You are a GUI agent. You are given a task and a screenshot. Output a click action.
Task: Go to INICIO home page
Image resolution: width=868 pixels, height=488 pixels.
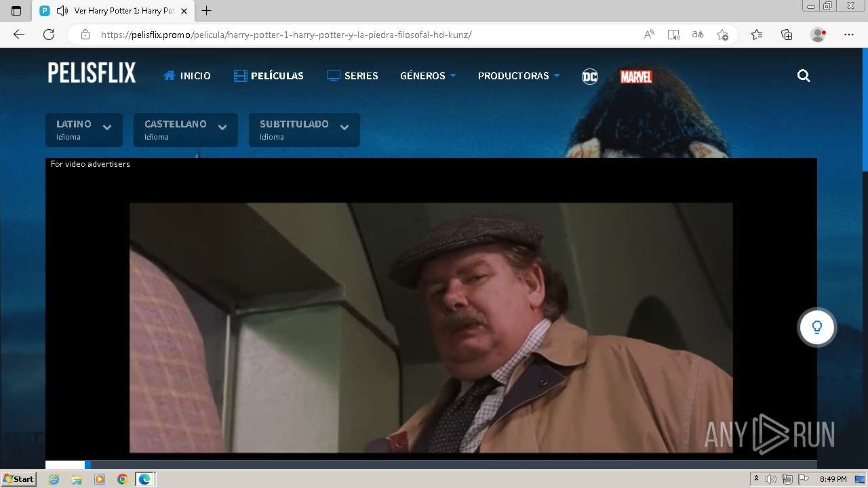click(x=187, y=76)
